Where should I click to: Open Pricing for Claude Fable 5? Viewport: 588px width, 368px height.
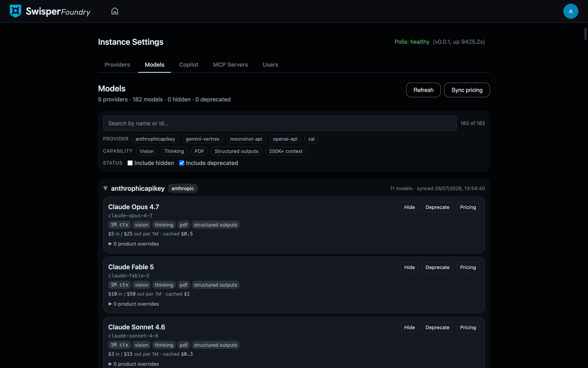[468, 267]
